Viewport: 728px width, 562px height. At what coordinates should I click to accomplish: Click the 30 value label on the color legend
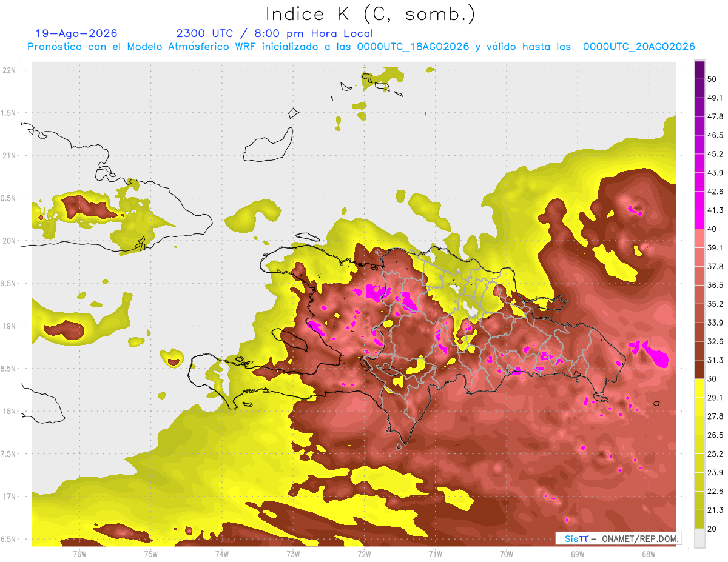[712, 379]
